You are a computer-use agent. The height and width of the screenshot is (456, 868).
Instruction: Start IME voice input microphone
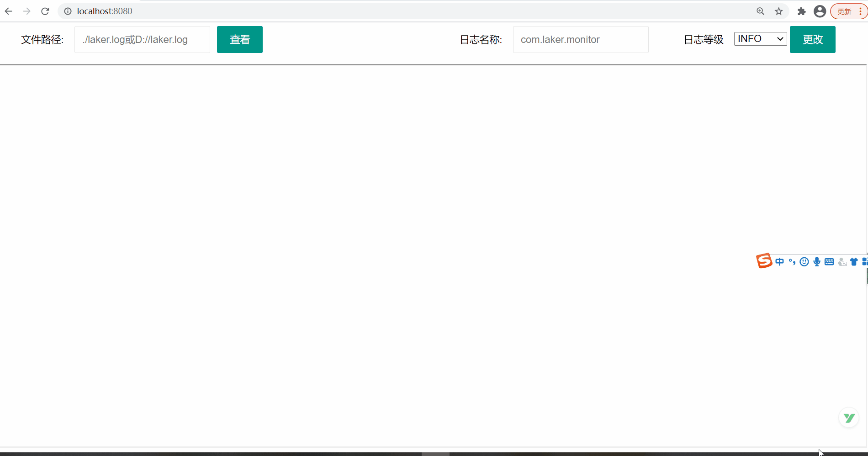click(817, 262)
